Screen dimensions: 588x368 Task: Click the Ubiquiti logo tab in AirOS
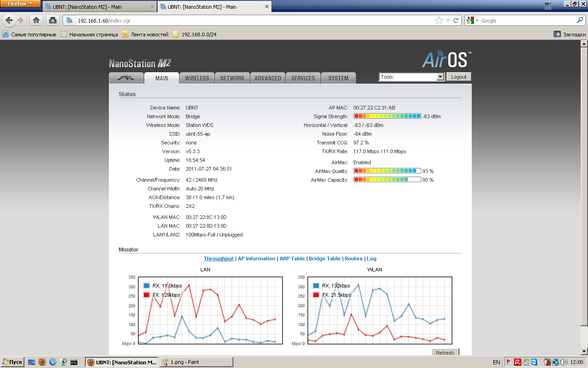pos(126,78)
